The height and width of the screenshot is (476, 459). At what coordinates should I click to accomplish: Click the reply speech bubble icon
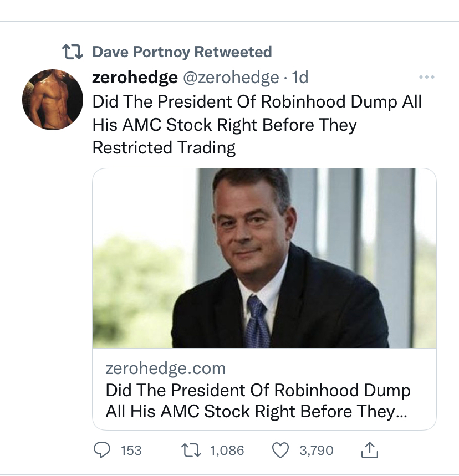point(101,451)
